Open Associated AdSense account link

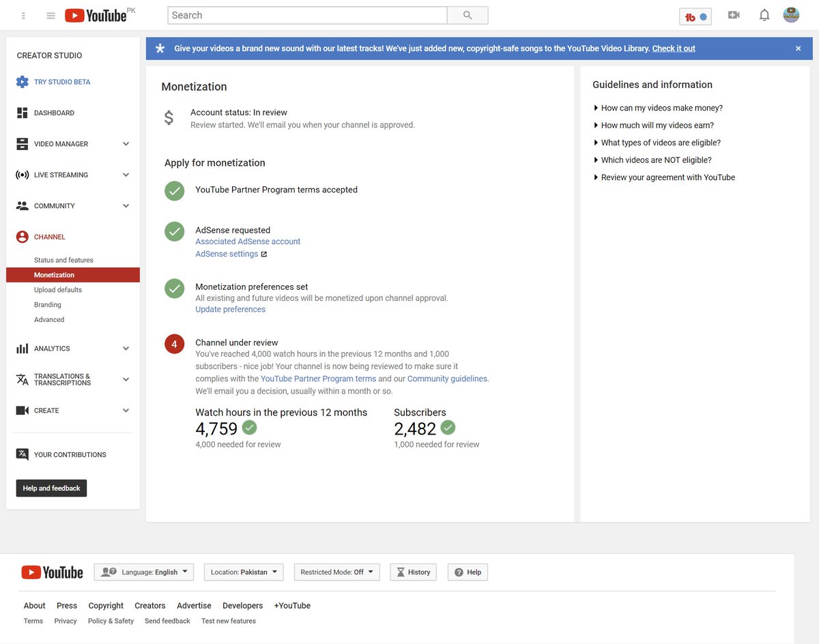(x=248, y=241)
